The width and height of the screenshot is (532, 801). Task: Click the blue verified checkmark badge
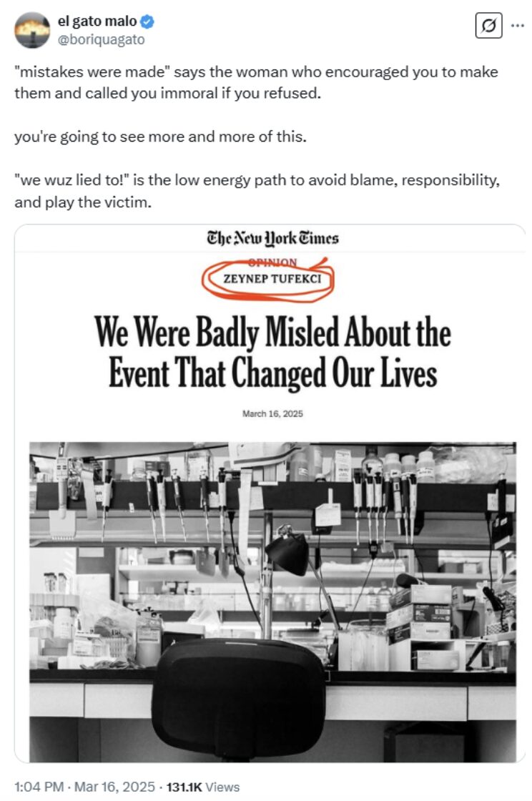click(x=148, y=23)
